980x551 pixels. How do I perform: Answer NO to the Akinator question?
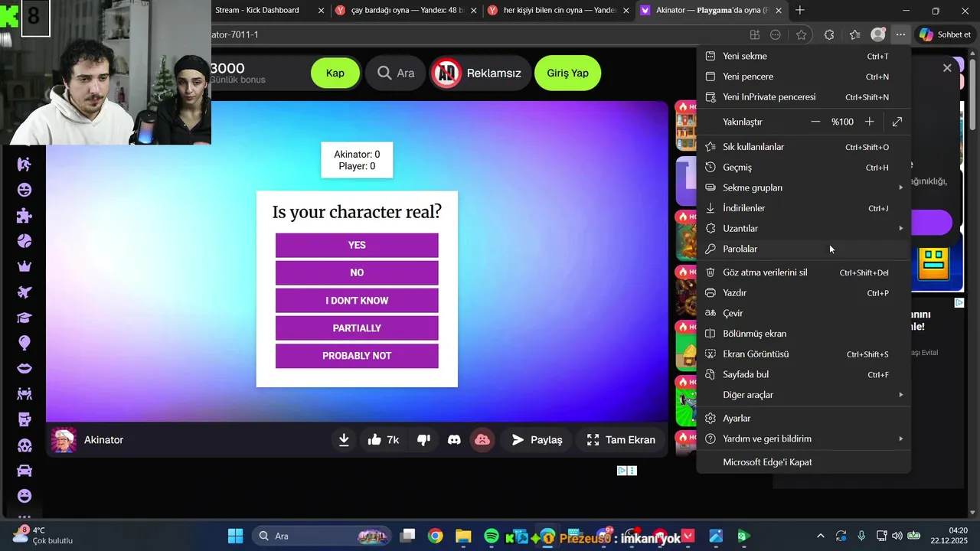tap(357, 272)
